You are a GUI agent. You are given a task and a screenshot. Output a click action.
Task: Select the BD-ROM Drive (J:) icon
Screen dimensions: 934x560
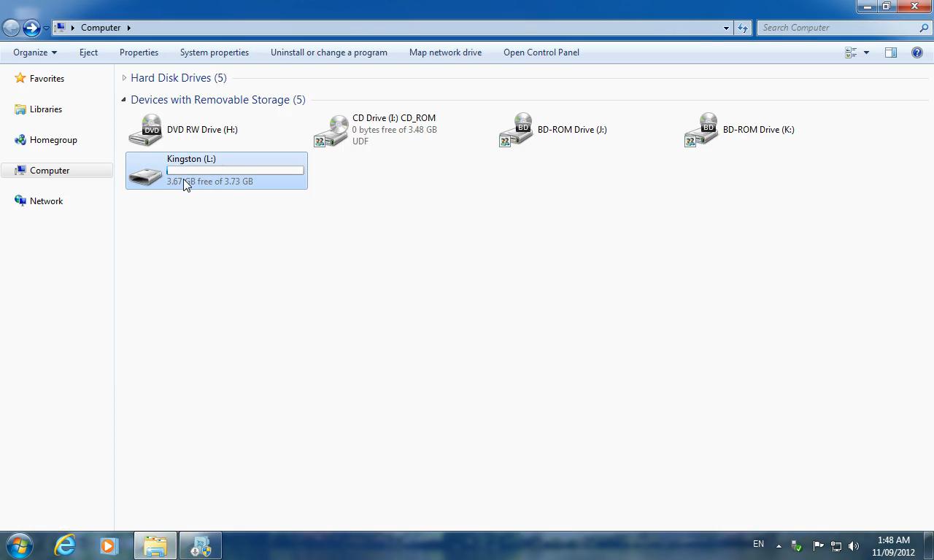[517, 130]
